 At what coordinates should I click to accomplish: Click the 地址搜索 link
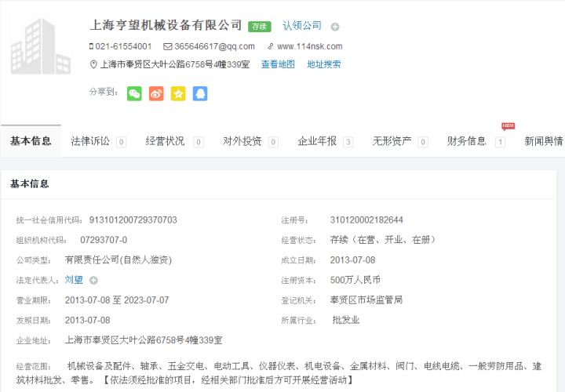click(323, 65)
